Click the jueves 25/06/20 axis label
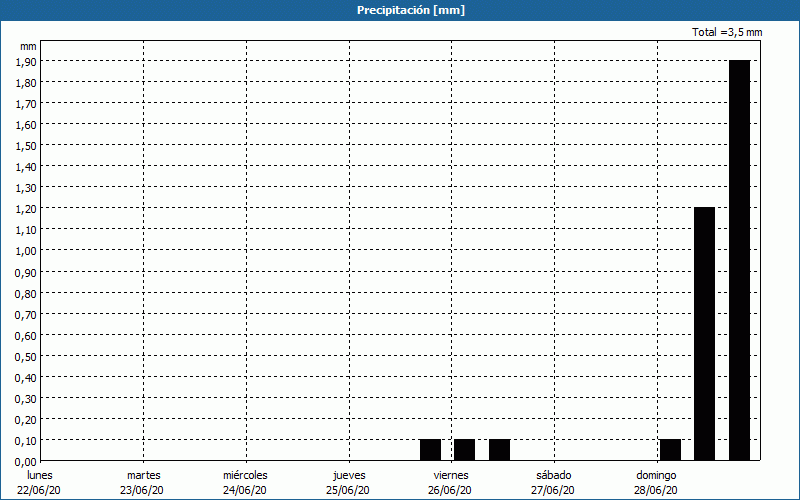Image resolution: width=800 pixels, height=500 pixels. point(348,483)
